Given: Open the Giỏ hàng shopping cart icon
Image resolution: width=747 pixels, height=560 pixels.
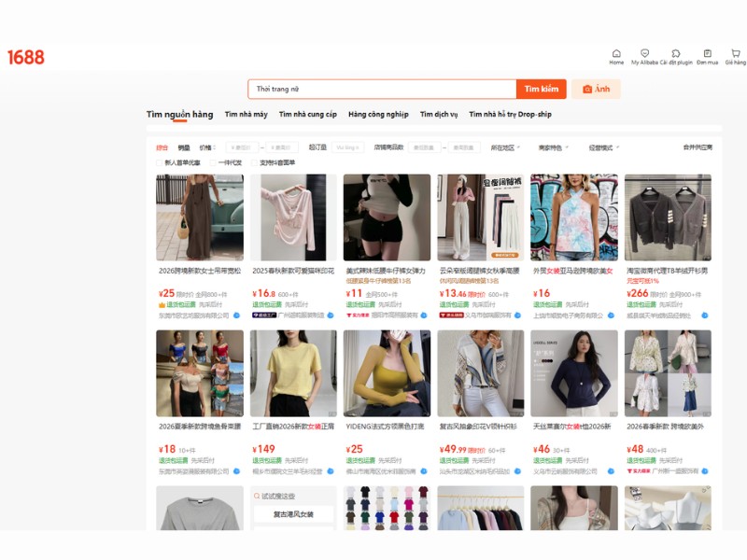Looking at the screenshot, I should tap(735, 53).
